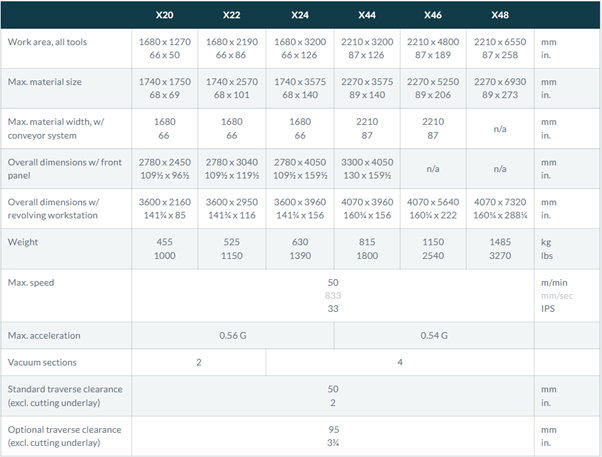Select the 'Max. speed' row label

tap(31, 283)
